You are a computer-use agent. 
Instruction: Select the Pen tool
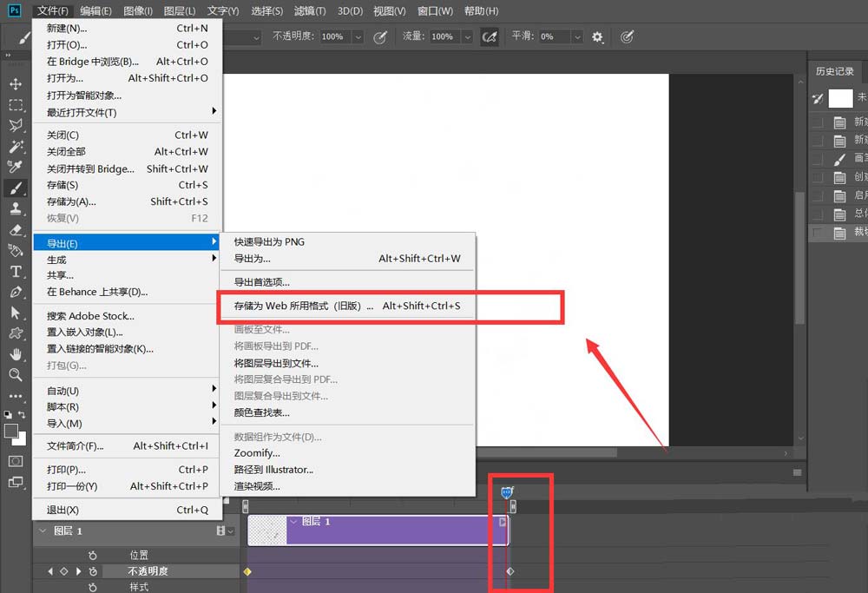(x=16, y=292)
